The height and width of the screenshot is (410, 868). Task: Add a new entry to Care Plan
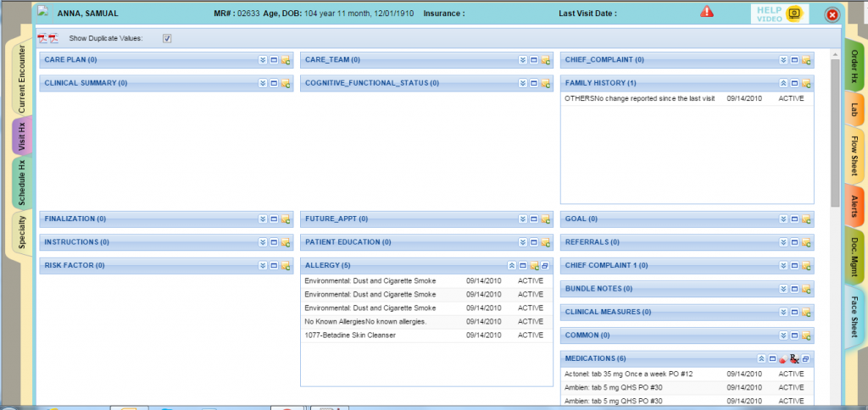[x=285, y=60]
